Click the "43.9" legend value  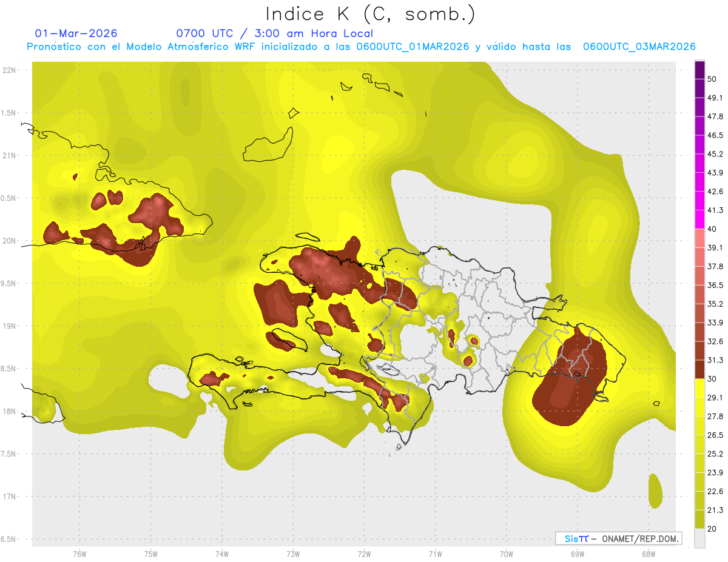point(715,173)
